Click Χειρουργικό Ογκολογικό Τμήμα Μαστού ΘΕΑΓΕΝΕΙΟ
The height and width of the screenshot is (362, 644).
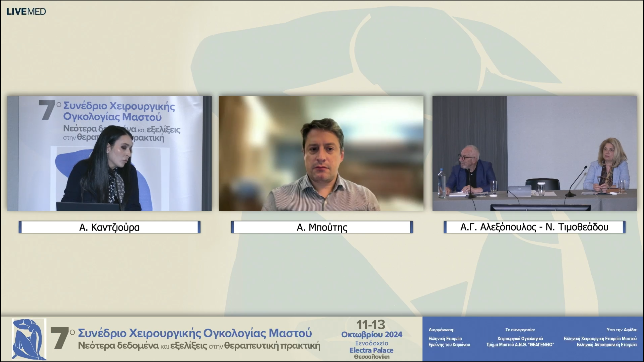point(520,342)
